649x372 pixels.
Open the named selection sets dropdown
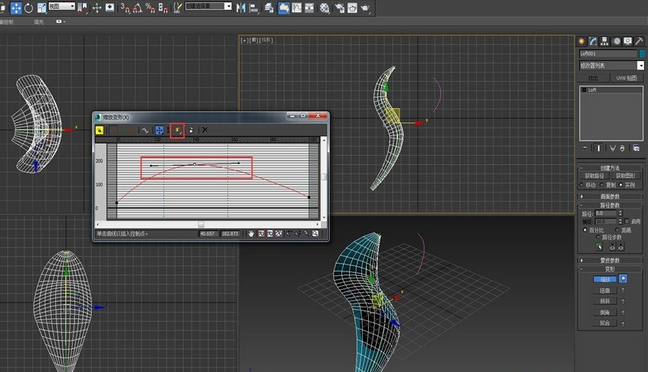[x=208, y=6]
